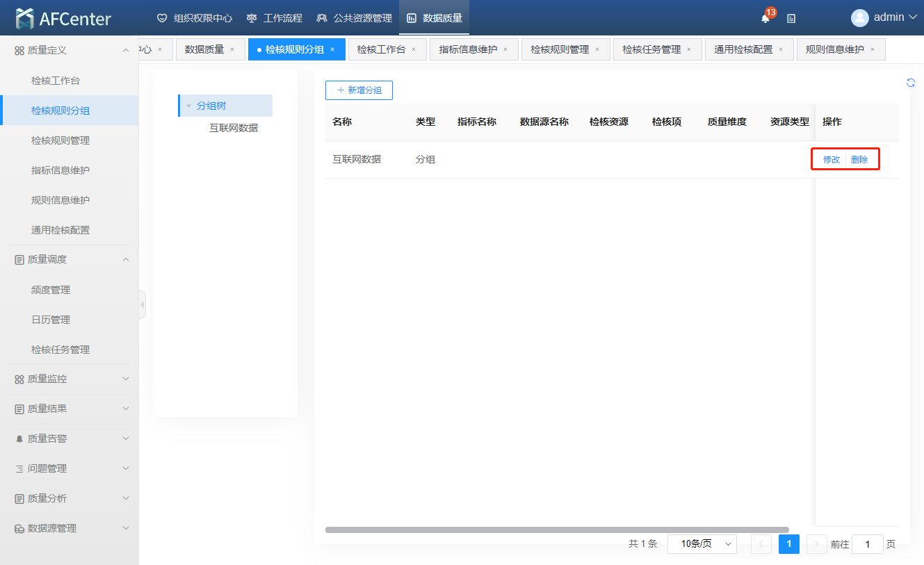Click the AFCenter logo
924x565 pixels.
pos(63,18)
